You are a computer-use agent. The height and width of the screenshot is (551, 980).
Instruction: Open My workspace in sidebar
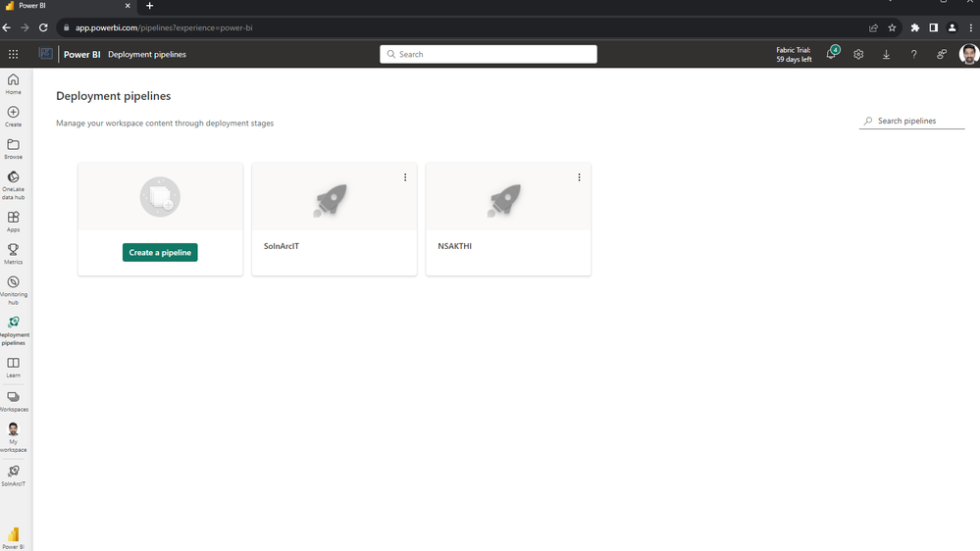[13, 436]
